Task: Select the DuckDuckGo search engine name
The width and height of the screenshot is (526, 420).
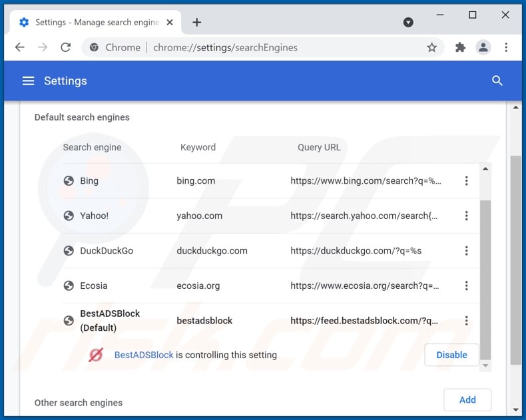Action: [x=107, y=250]
